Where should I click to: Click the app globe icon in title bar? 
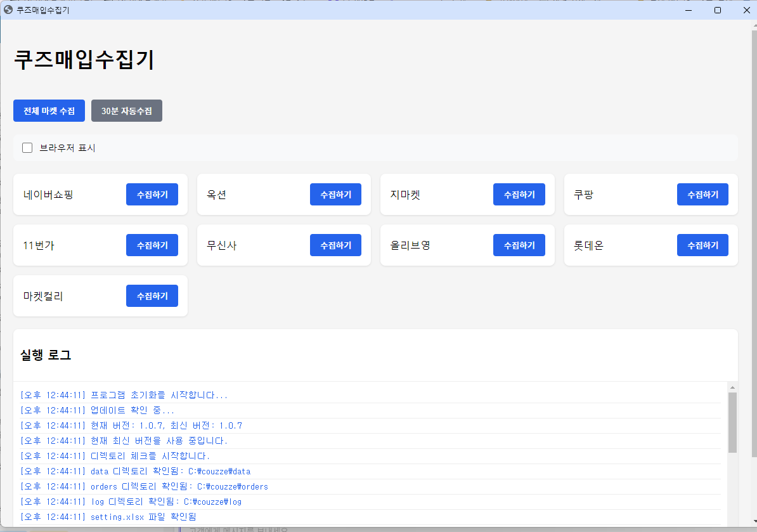point(8,10)
